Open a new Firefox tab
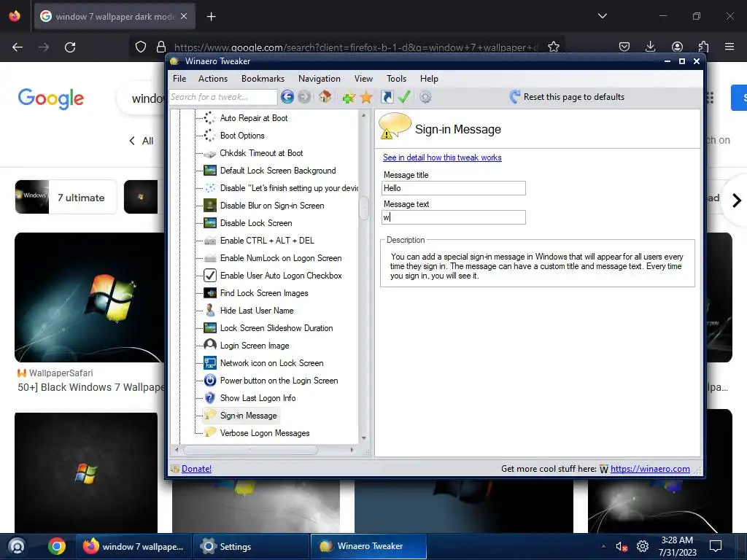The height and width of the screenshot is (560, 747). pyautogui.click(x=212, y=17)
